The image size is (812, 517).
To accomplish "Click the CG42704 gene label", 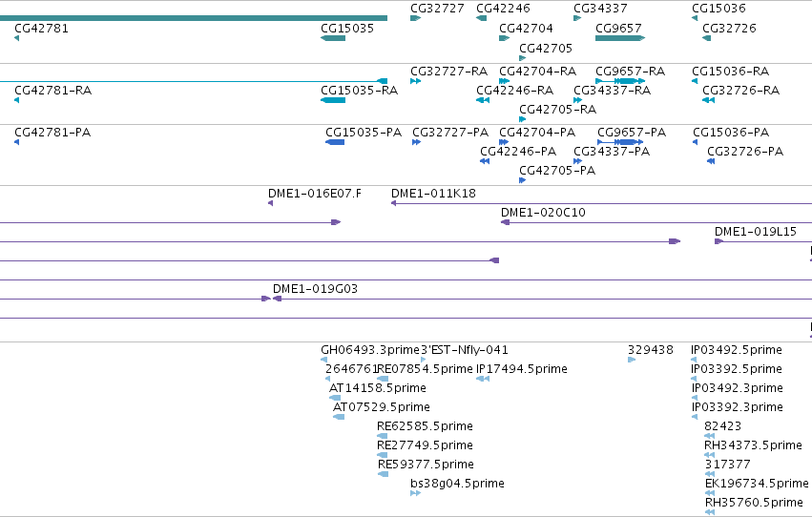I will 526,28.
